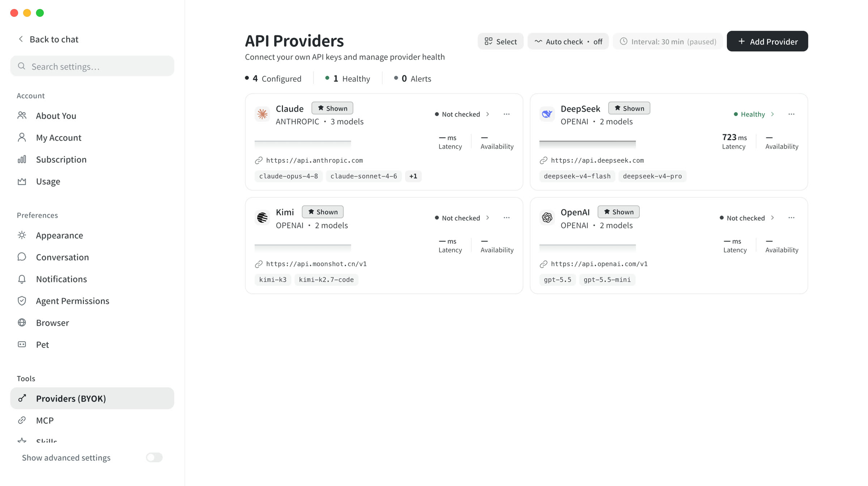Expand the +1 more models chip on Claude
This screenshot has width=868, height=486.
point(413,176)
